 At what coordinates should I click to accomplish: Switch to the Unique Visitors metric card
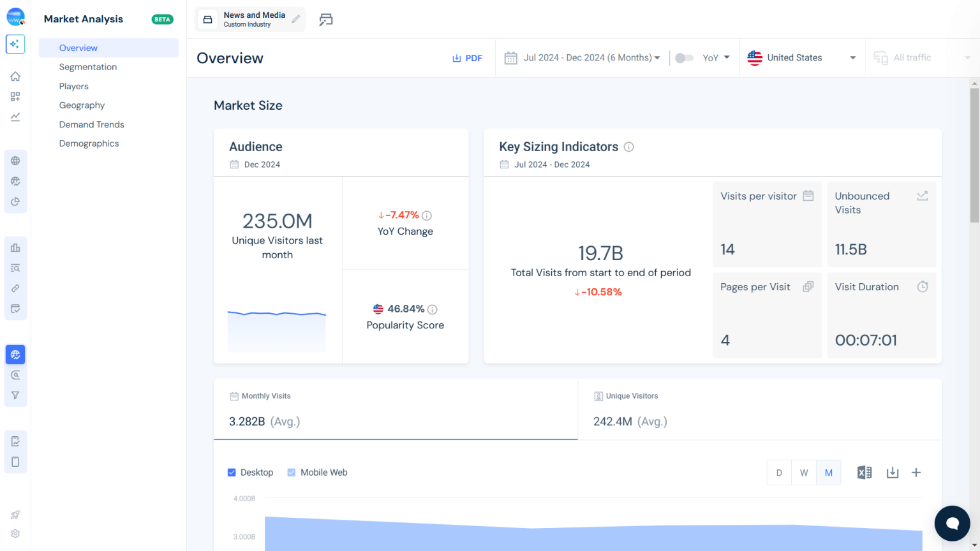(759, 409)
